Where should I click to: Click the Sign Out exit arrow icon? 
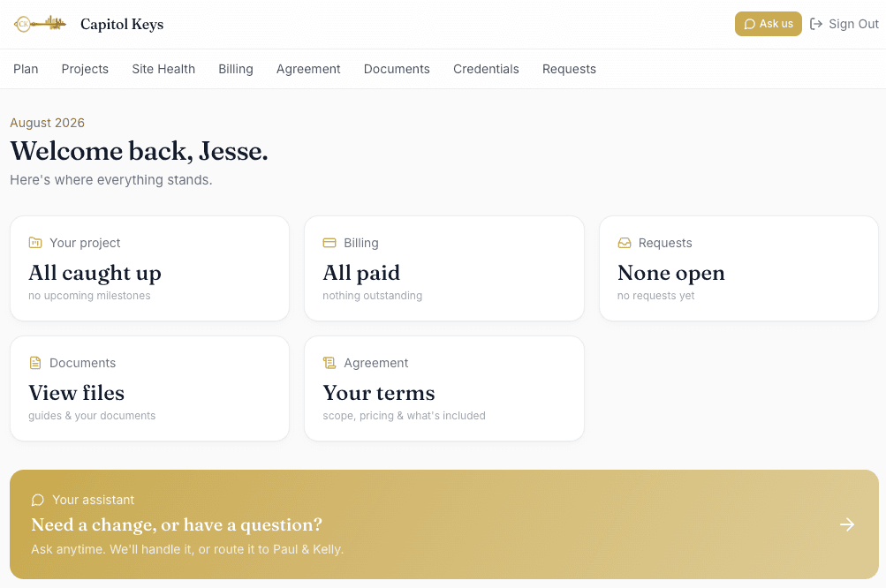(816, 24)
